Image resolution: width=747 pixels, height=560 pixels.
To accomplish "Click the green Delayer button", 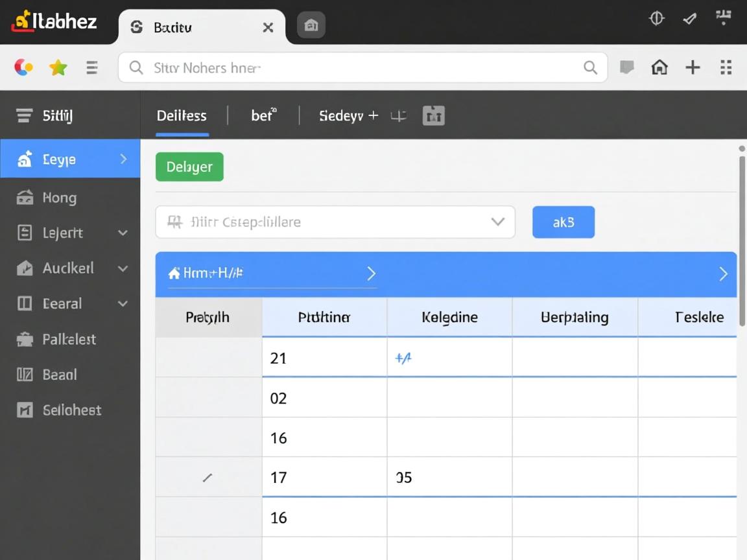I will click(189, 167).
